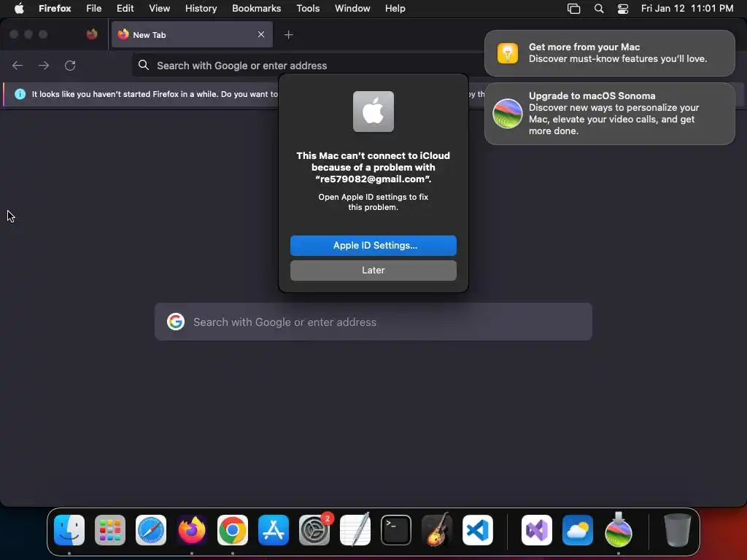Launch Visual Studio Code from dock
The height and width of the screenshot is (560, 747).
(477, 530)
